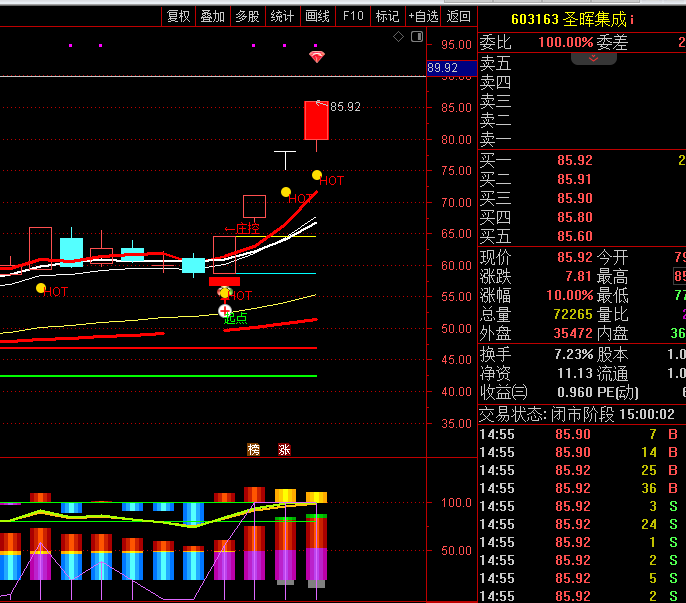This screenshot has width=686, height=603.
Task: Click the 返回 back button
Action: coord(459,16)
